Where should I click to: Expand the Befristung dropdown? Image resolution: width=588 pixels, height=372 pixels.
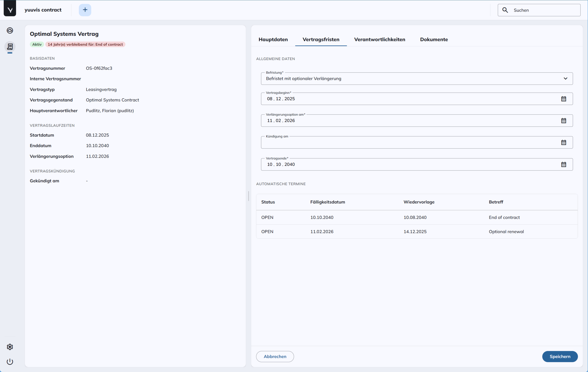(565, 78)
